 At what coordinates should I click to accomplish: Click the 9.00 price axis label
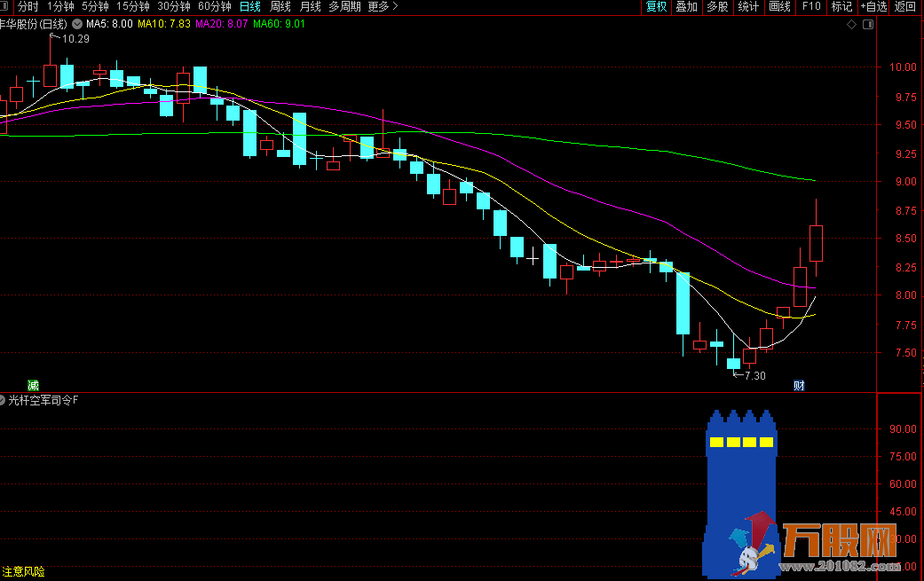pyautogui.click(x=905, y=181)
